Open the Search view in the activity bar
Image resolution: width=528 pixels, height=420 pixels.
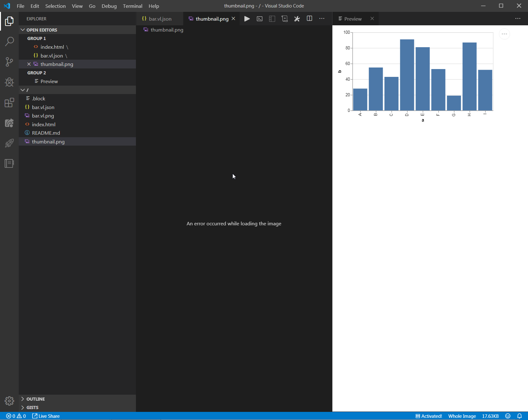pyautogui.click(x=9, y=42)
